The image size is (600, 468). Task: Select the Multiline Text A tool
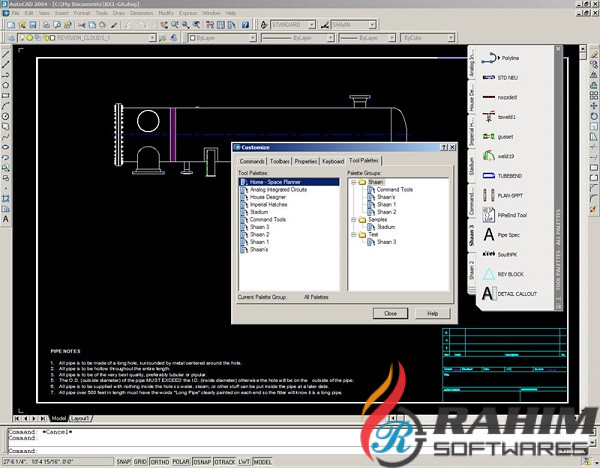[6, 219]
